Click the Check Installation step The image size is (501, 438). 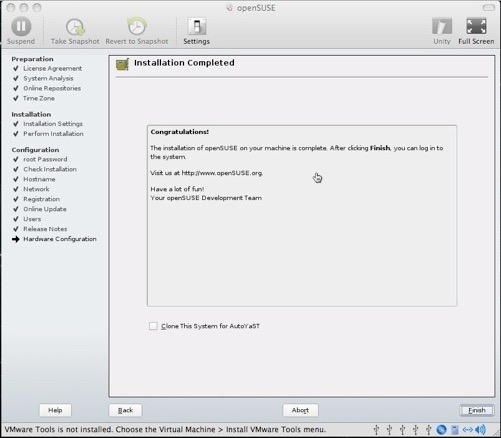(x=50, y=169)
